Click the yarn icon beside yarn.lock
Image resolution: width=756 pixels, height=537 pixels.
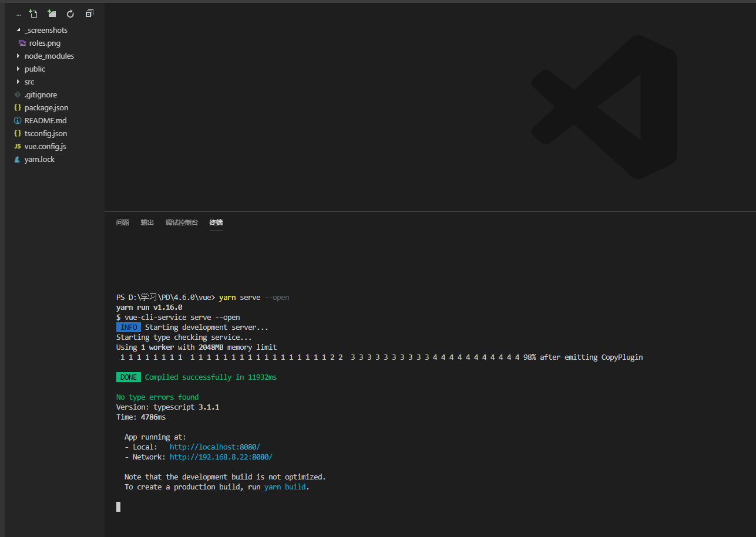[x=18, y=159]
